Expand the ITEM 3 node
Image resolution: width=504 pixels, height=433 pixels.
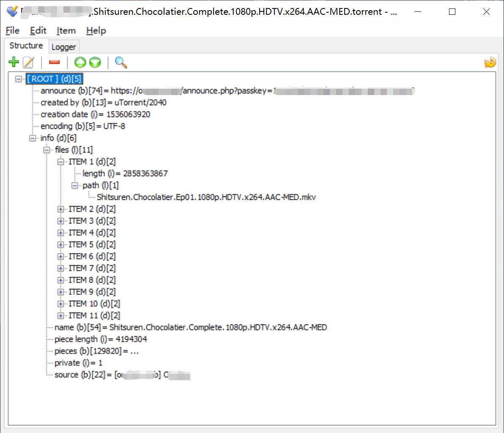pyautogui.click(x=60, y=221)
